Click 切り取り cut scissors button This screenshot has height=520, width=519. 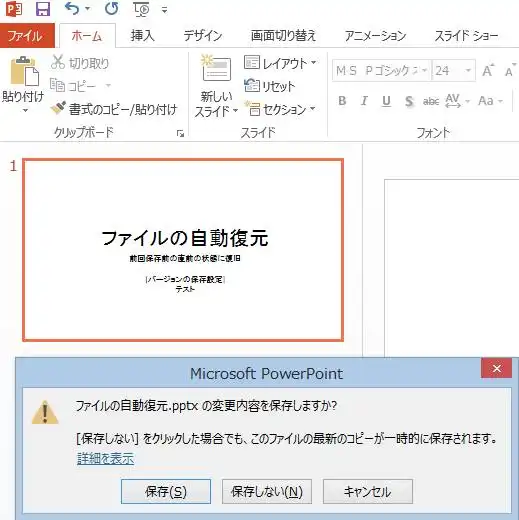(x=80, y=63)
